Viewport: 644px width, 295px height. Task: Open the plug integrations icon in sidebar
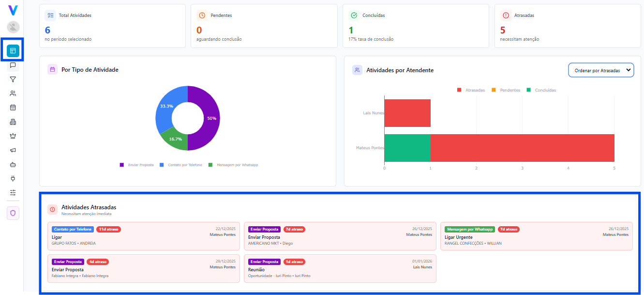[13, 179]
